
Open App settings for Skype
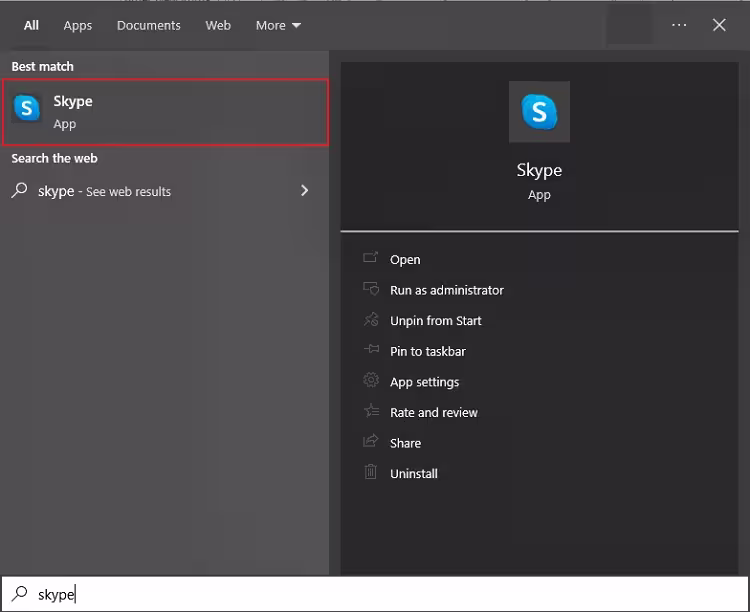coord(424,382)
